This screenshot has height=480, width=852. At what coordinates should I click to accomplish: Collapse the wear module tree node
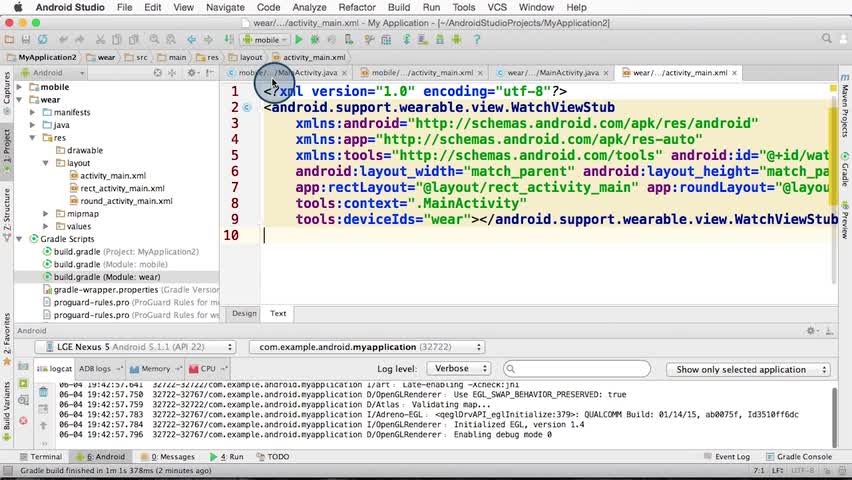coord(20,99)
